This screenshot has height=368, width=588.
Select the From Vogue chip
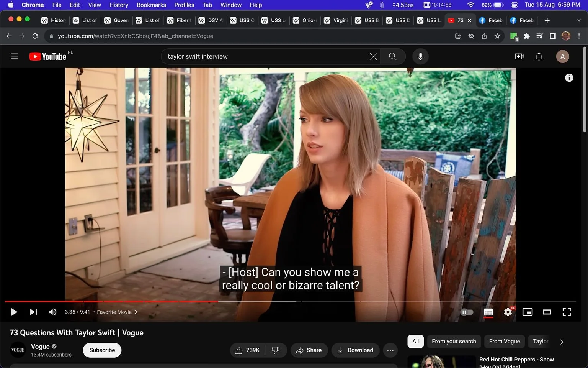[x=504, y=341]
